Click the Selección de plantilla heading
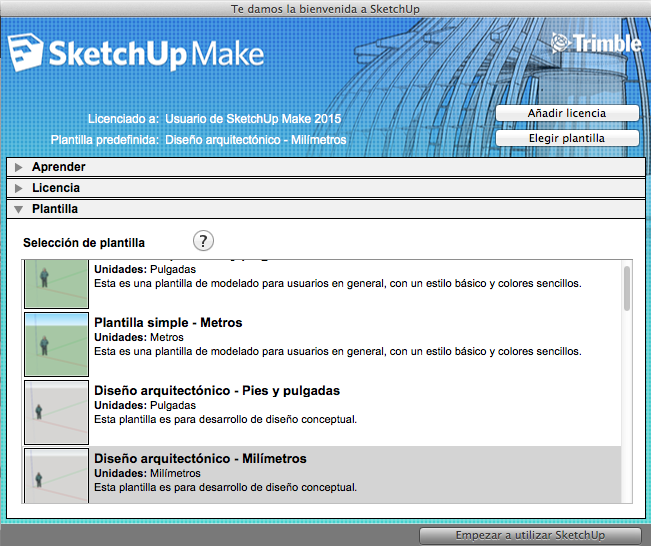Viewport: 651px width, 546px height. (x=84, y=243)
